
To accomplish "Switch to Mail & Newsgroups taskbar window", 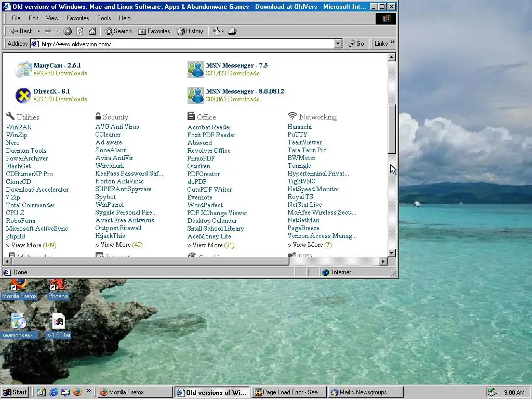I will (x=366, y=392).
